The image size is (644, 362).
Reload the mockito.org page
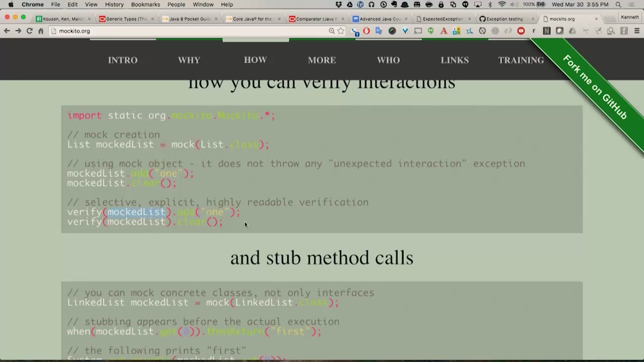(30, 31)
